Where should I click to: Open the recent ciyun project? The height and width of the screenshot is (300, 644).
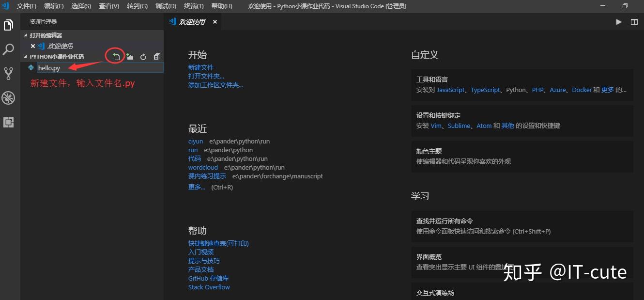(x=196, y=141)
